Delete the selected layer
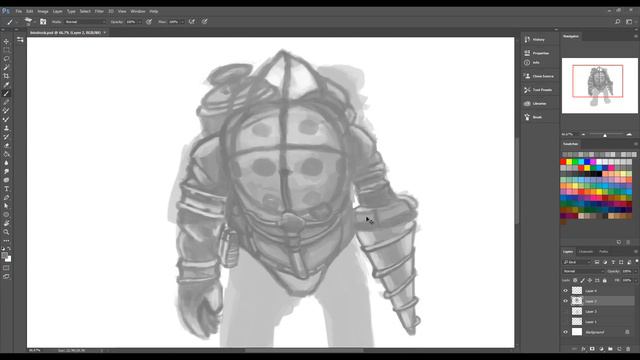The image size is (640, 360). [628, 349]
